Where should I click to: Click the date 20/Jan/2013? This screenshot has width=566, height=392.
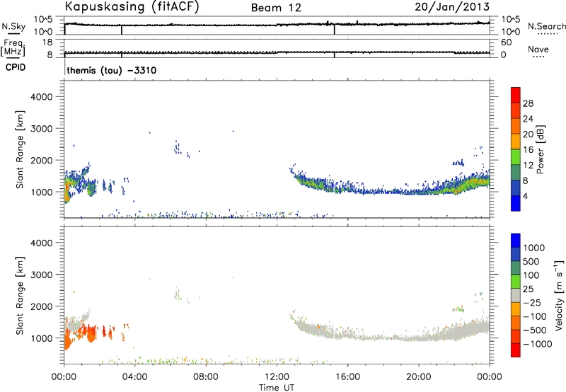[x=452, y=7]
